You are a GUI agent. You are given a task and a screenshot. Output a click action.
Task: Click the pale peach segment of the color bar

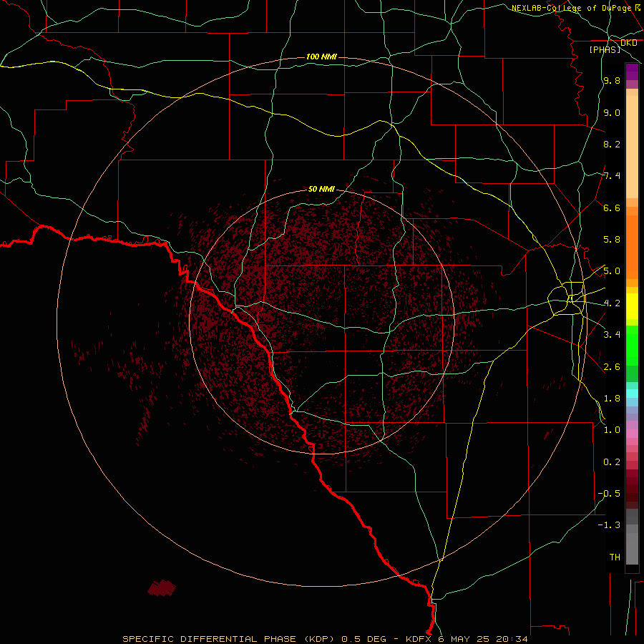click(632, 147)
